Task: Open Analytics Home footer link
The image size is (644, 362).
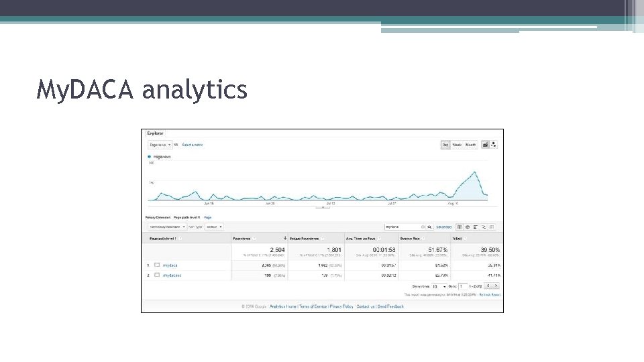Action: pos(283,306)
